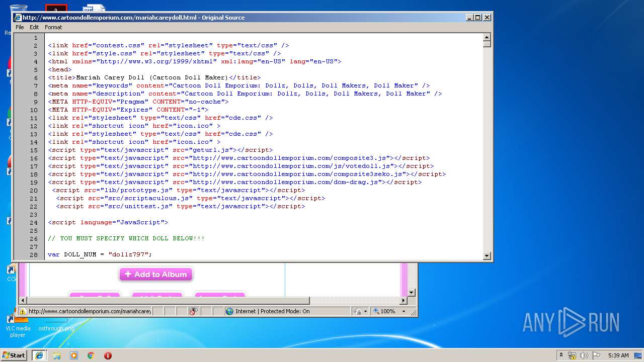Click the Pragma no-cache META line
644x362 pixels.
(x=138, y=102)
